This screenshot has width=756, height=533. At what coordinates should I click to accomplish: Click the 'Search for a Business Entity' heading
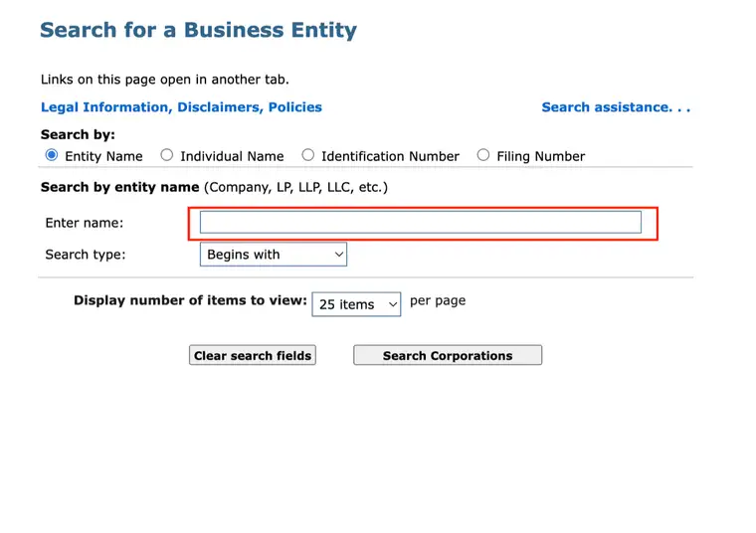(x=198, y=30)
